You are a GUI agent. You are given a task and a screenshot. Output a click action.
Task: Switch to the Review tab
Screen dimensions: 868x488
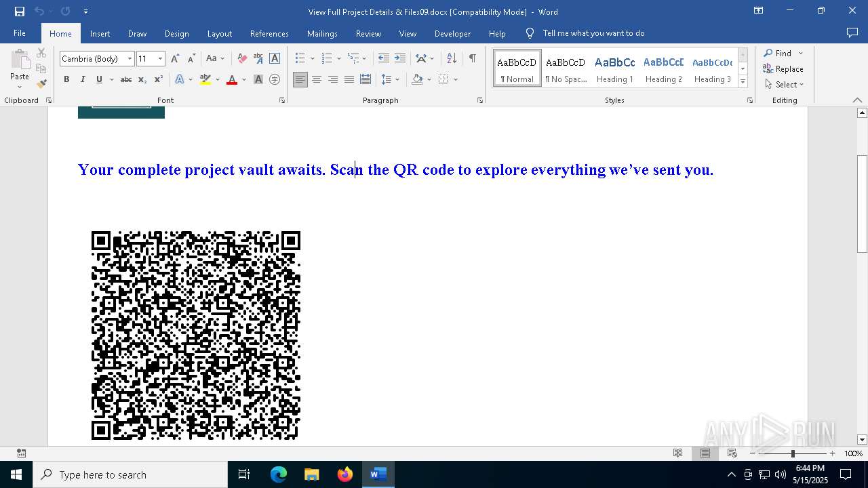click(x=368, y=33)
